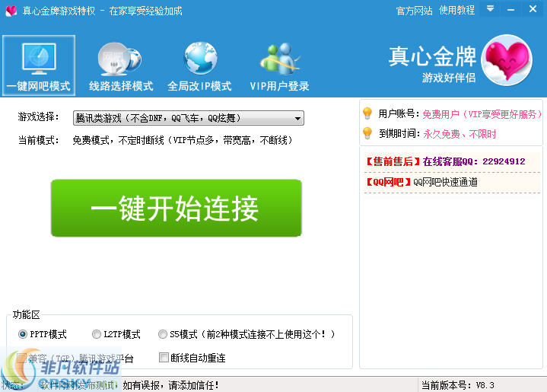This screenshot has height=392, width=547.
Task: Expand the 游戏选择 dropdown list
Action: point(189,118)
